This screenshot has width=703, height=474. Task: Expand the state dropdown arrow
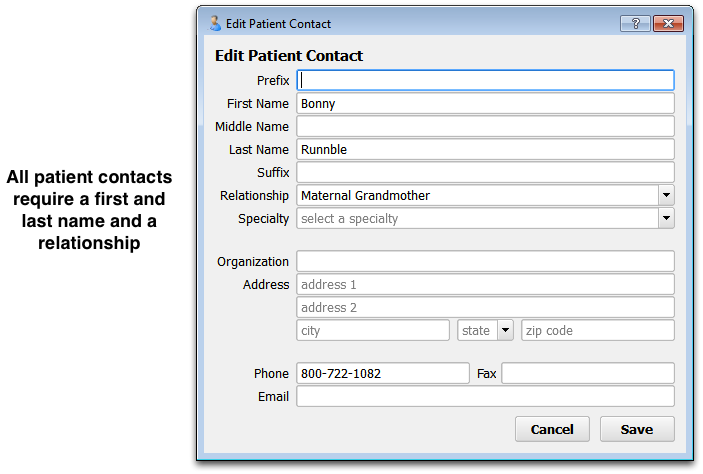[505, 330]
